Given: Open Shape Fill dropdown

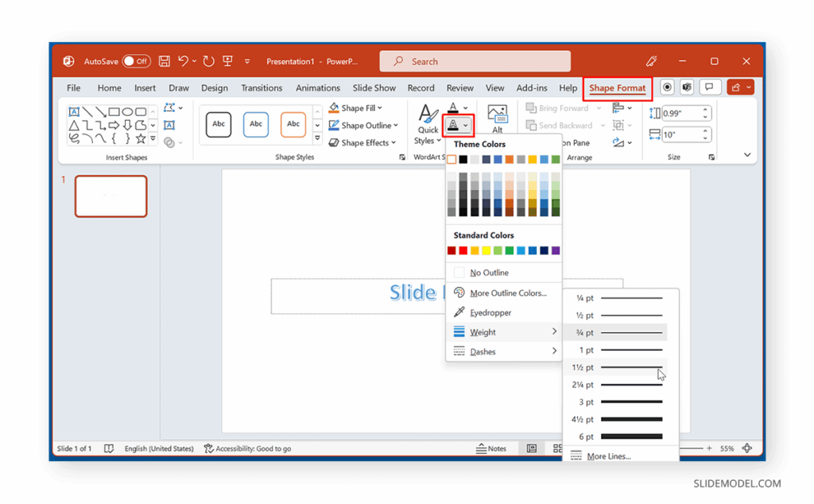Looking at the screenshot, I should tap(355, 108).
